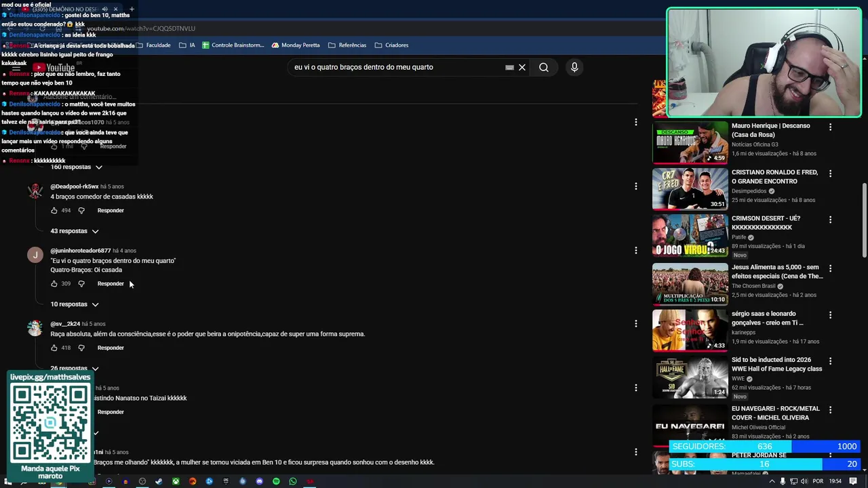The width and height of the screenshot is (868, 488).
Task: Open the Criadores bookmarks folder
Action: [x=391, y=45]
